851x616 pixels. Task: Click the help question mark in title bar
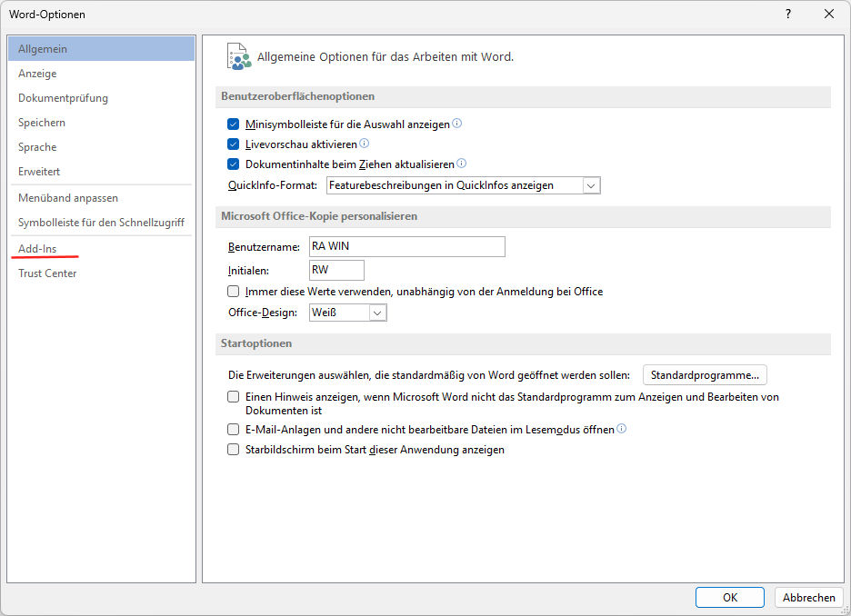(x=788, y=14)
